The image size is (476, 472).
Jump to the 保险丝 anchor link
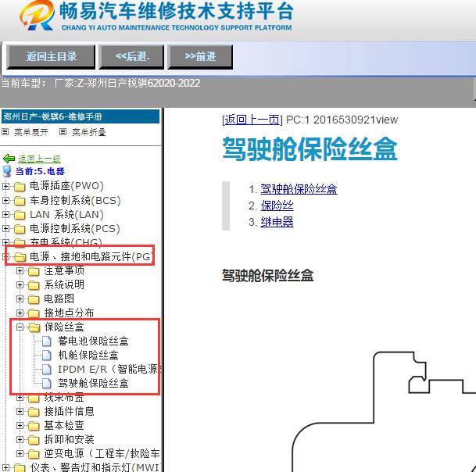(x=277, y=206)
